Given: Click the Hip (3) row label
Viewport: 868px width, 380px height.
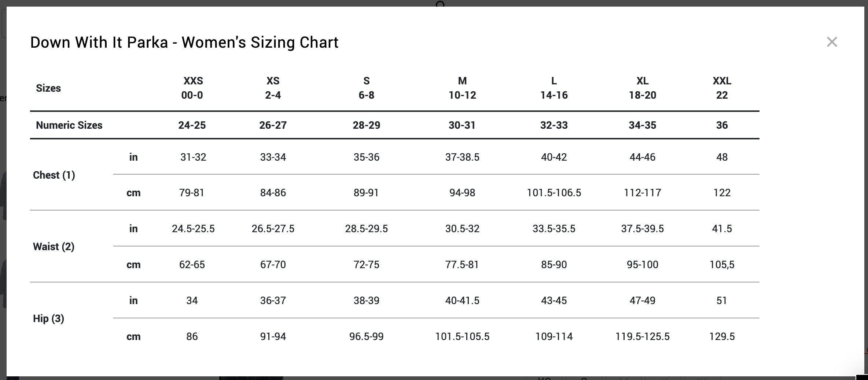Looking at the screenshot, I should point(48,318).
